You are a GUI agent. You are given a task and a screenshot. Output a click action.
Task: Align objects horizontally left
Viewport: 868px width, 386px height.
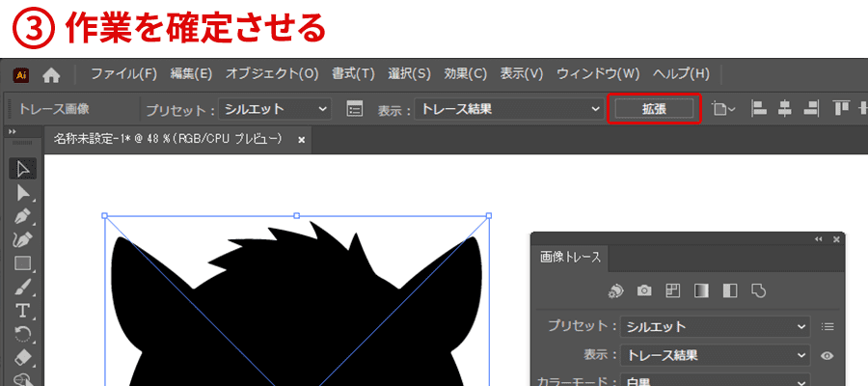coord(759,108)
